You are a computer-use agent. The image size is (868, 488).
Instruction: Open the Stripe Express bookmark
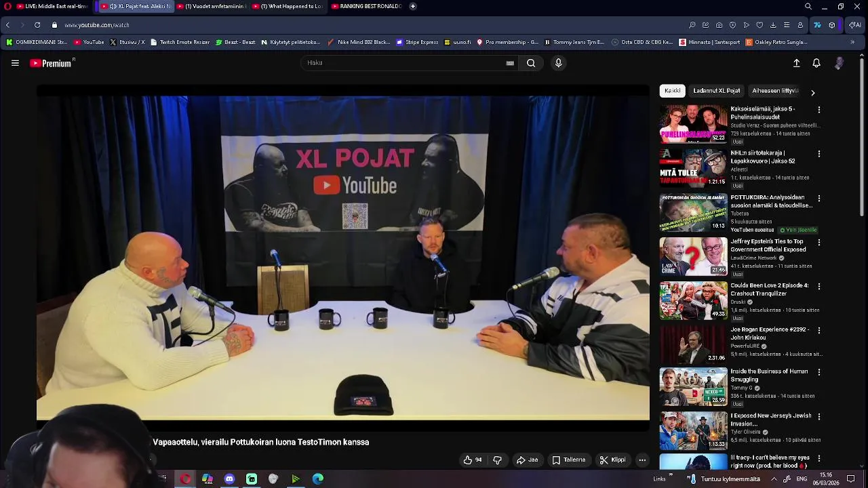point(417,42)
